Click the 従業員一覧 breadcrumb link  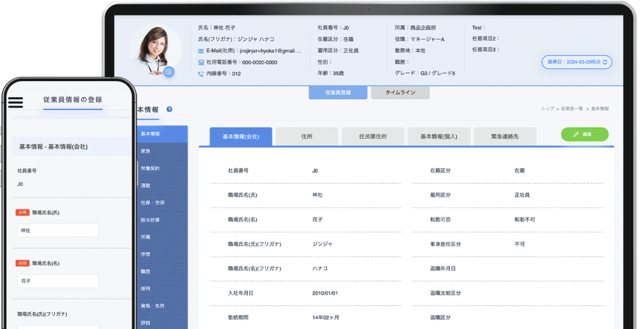tap(572, 109)
